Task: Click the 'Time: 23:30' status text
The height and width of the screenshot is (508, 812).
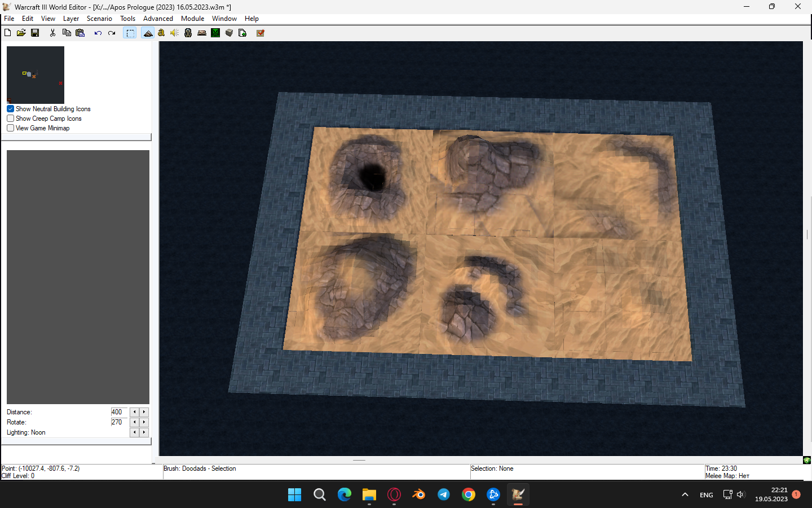Action: (x=721, y=468)
